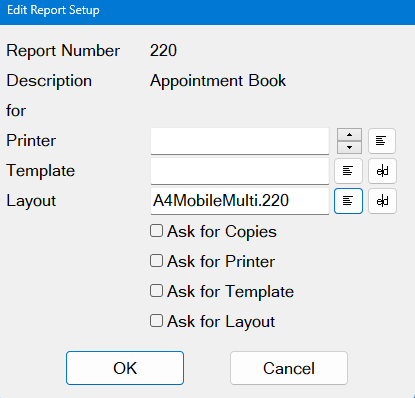This screenshot has width=415, height=398.
Task: Open the Layout list lookup icon
Action: click(x=348, y=201)
